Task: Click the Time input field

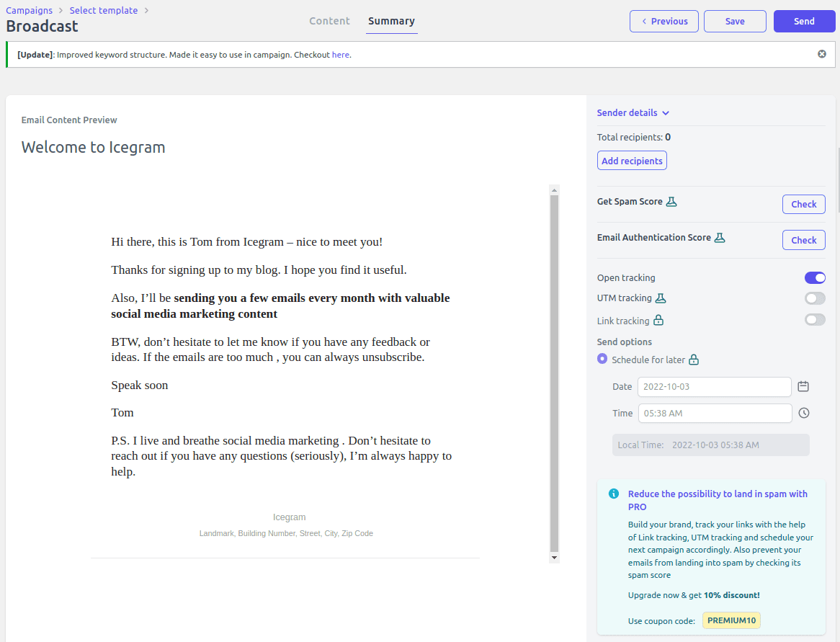Action: point(714,413)
